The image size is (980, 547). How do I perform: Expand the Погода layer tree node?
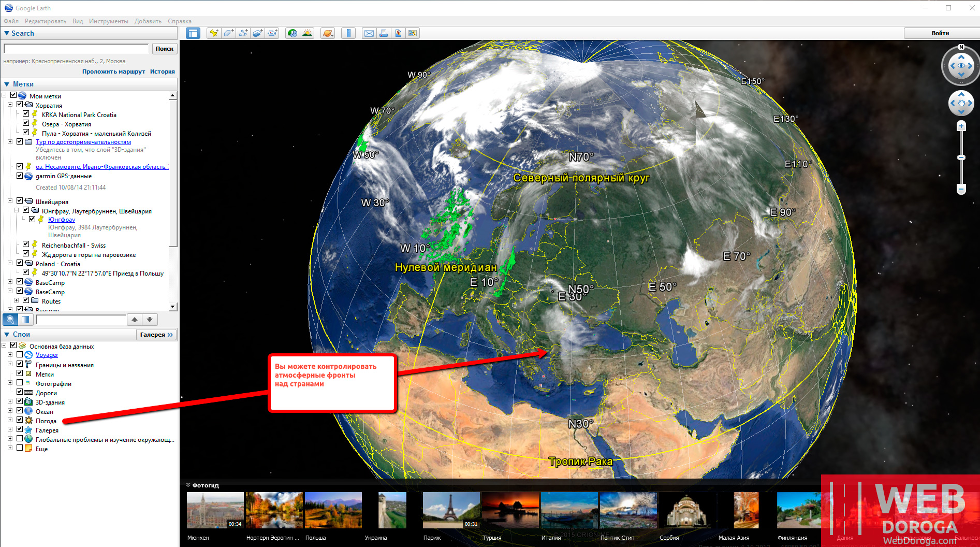click(x=10, y=421)
